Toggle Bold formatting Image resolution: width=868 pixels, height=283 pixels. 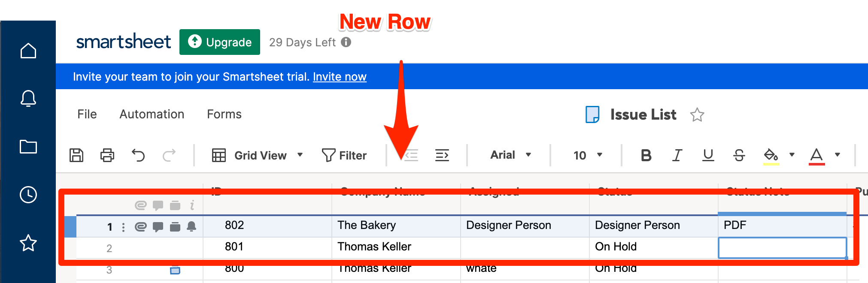point(646,155)
